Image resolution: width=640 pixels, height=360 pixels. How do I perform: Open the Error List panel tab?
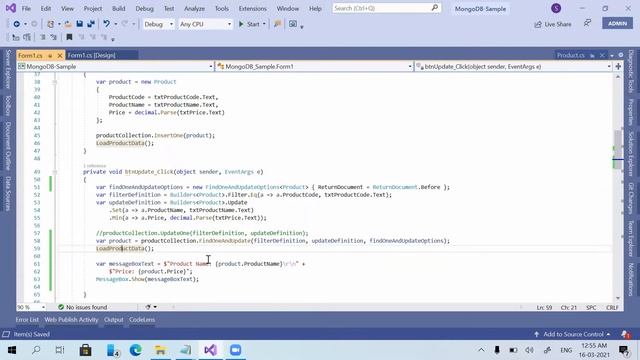[27, 320]
